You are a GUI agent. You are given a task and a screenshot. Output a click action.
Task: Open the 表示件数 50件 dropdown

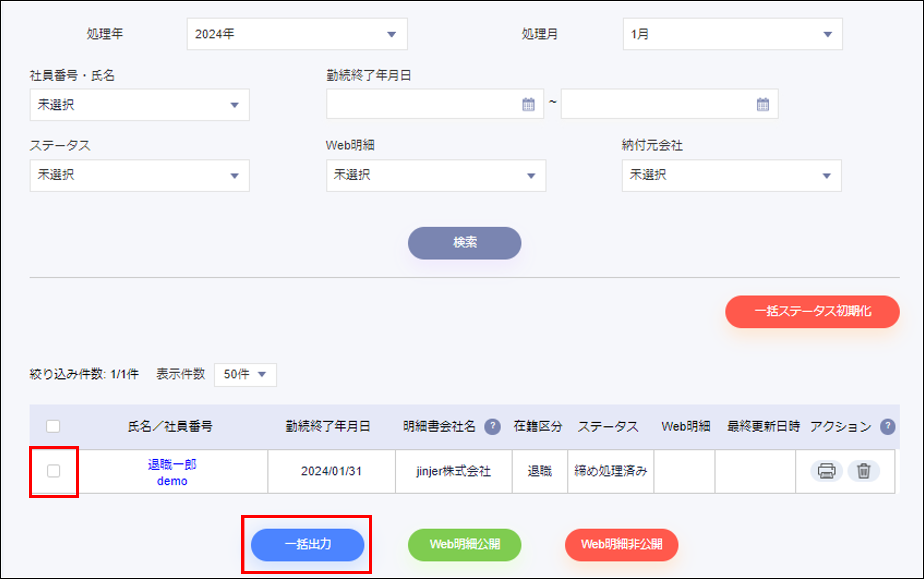pyautogui.click(x=245, y=375)
